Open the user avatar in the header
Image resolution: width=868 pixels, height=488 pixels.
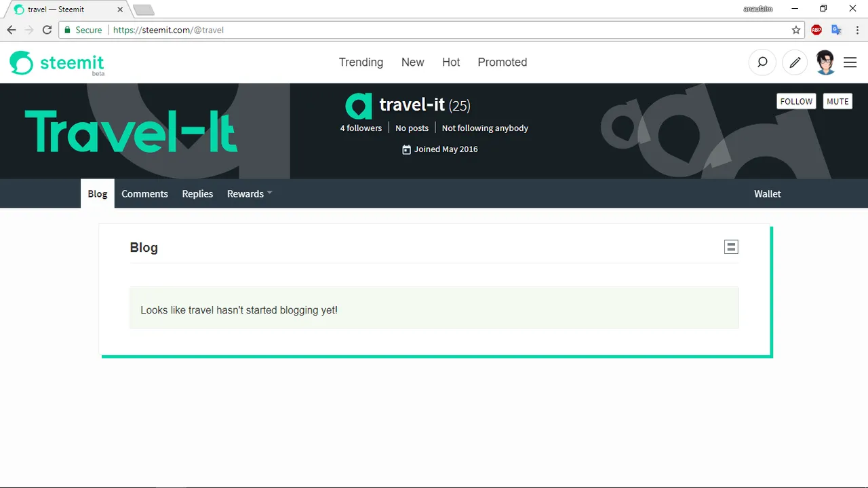point(825,62)
